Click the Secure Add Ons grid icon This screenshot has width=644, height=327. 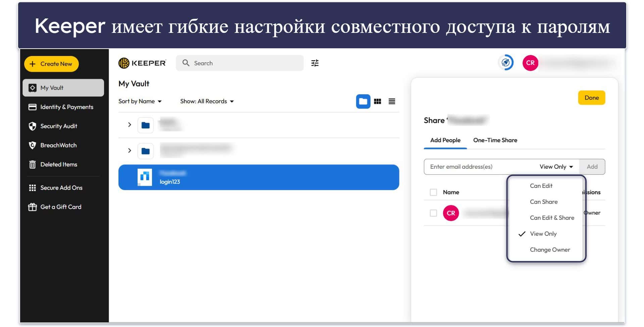[33, 188]
